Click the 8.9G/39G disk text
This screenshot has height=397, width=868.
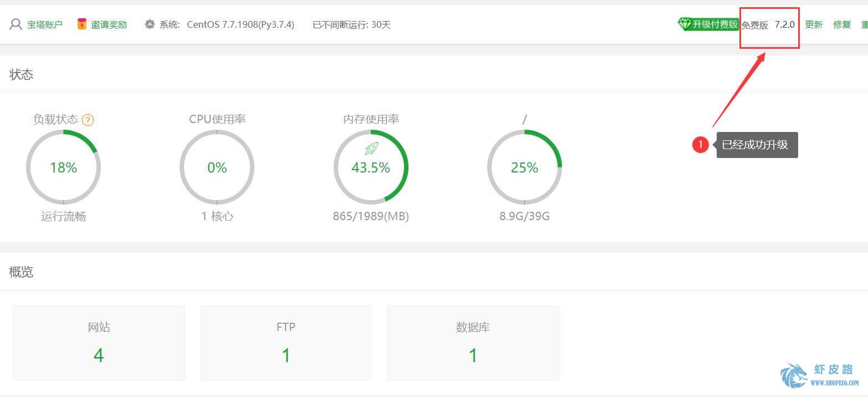524,216
